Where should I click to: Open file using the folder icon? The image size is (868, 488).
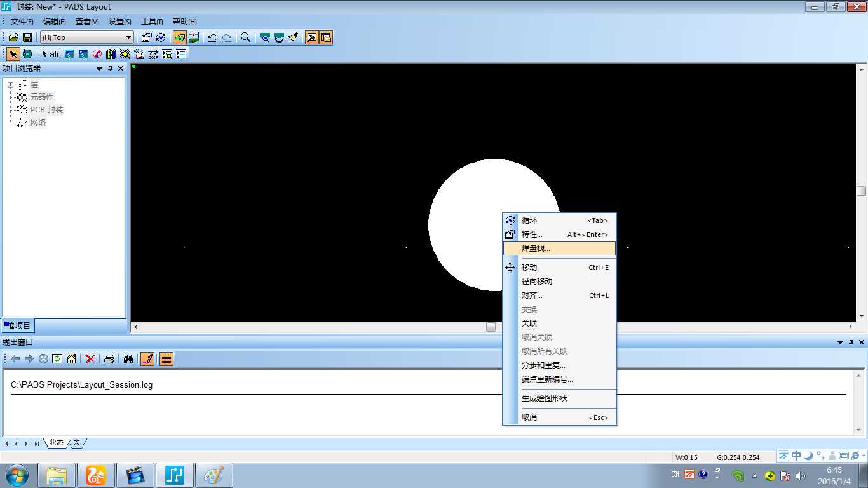13,37
